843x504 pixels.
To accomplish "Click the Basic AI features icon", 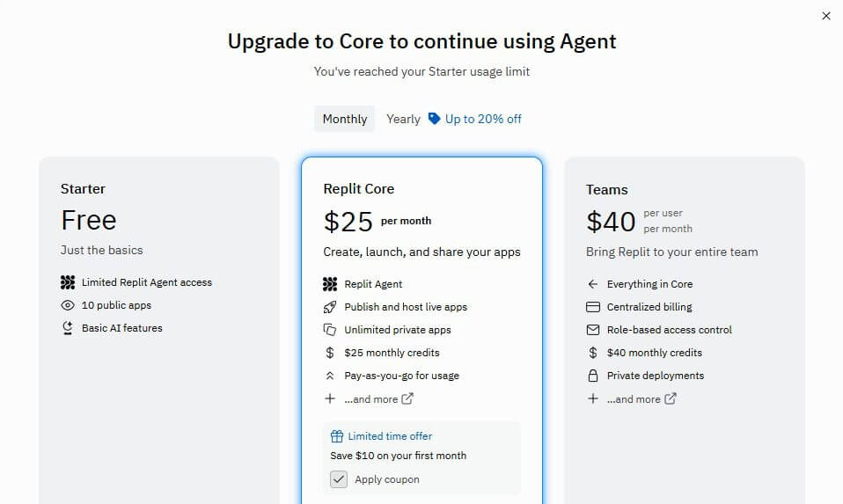I will (68, 328).
